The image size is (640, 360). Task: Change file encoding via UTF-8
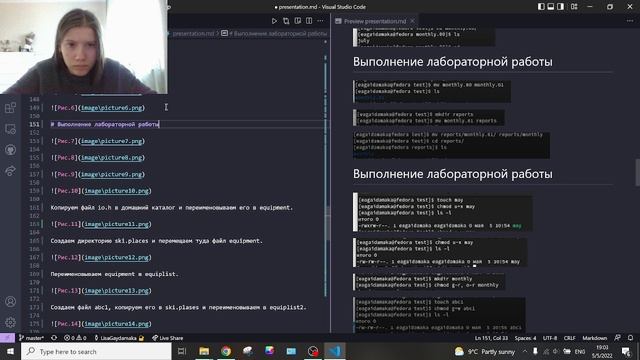tap(550, 338)
